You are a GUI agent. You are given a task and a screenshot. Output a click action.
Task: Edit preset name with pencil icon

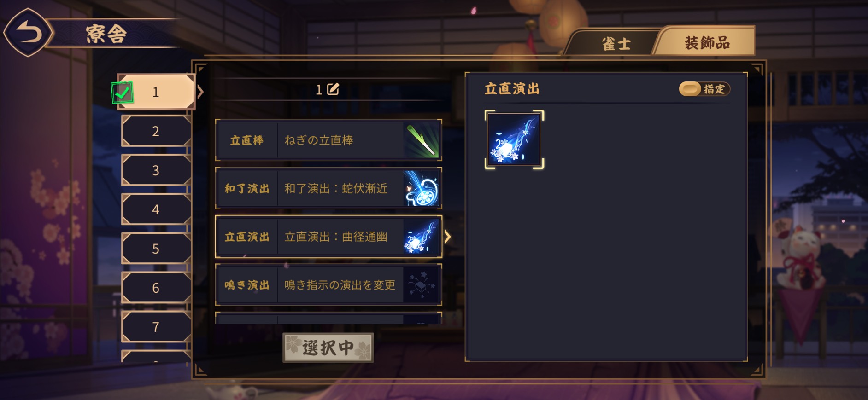pos(333,89)
